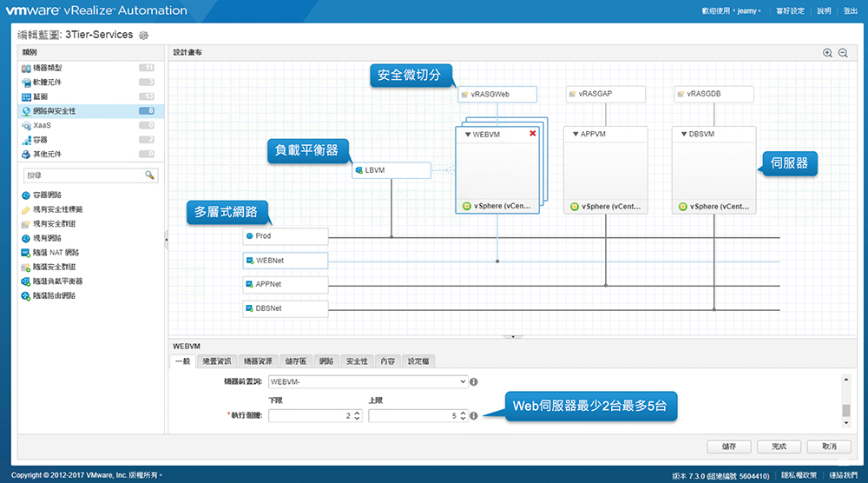
Task: Switch to the 儲存區 tab
Action: [x=296, y=361]
